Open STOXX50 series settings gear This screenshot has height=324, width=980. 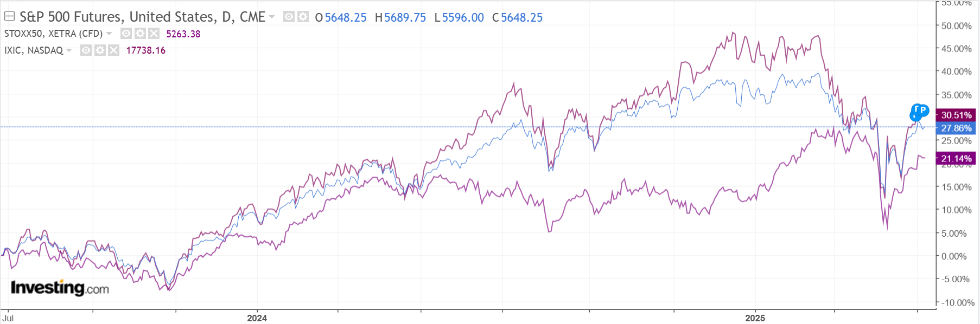tap(140, 34)
